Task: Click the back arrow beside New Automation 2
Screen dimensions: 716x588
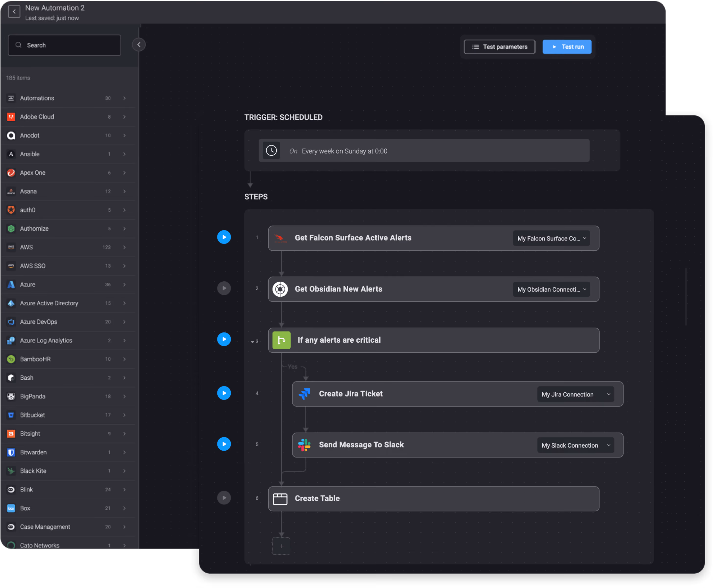Action: point(14,12)
